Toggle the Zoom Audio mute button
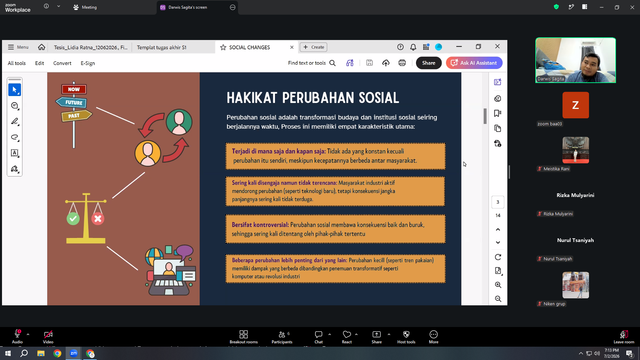 (17, 337)
